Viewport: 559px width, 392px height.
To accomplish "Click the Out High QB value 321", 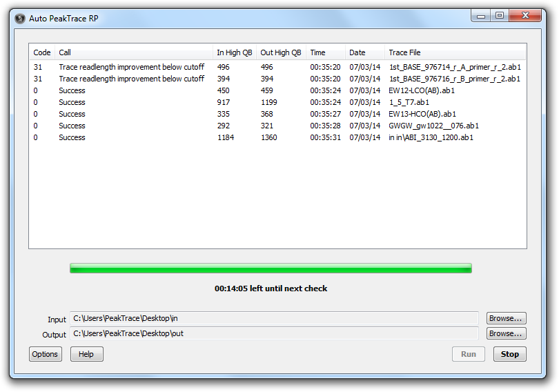I will (266, 126).
